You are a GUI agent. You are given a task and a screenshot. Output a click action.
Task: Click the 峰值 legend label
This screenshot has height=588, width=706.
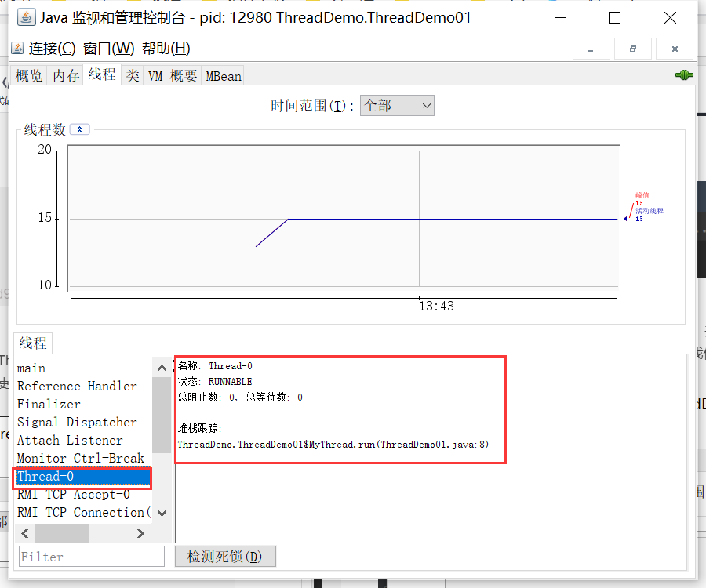click(x=642, y=195)
